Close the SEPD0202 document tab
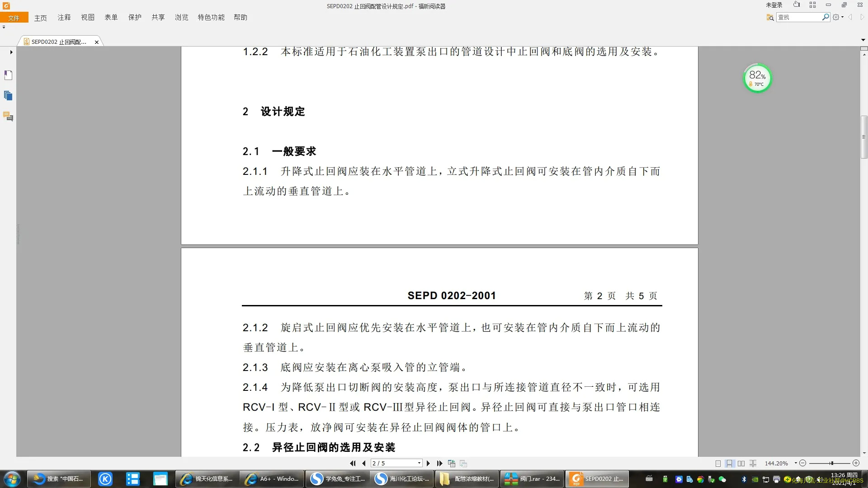This screenshot has height=488, width=868. point(97,42)
